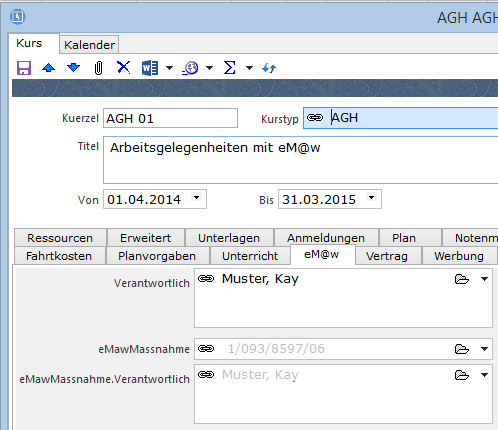Image resolution: width=498 pixels, height=430 pixels.
Task: Open the Planvorgaben tab
Action: (x=157, y=256)
